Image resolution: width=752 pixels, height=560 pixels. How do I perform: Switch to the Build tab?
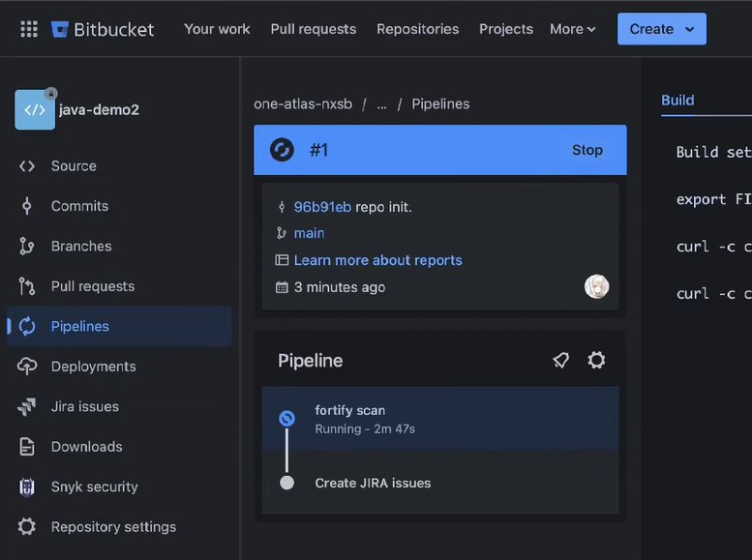[x=677, y=101]
